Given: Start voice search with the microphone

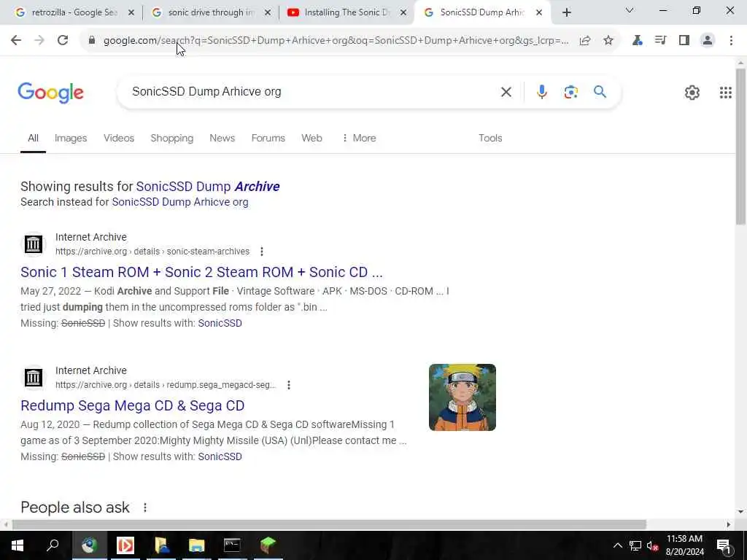Looking at the screenshot, I should click(x=542, y=92).
